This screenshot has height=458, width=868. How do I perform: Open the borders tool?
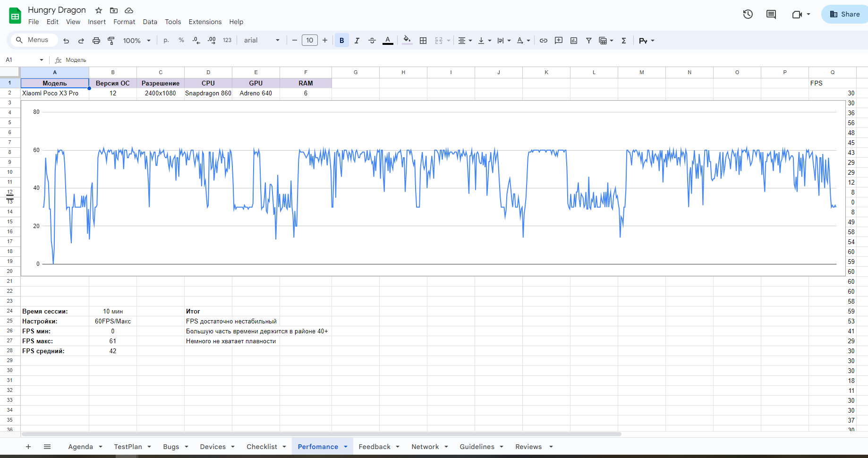423,41
